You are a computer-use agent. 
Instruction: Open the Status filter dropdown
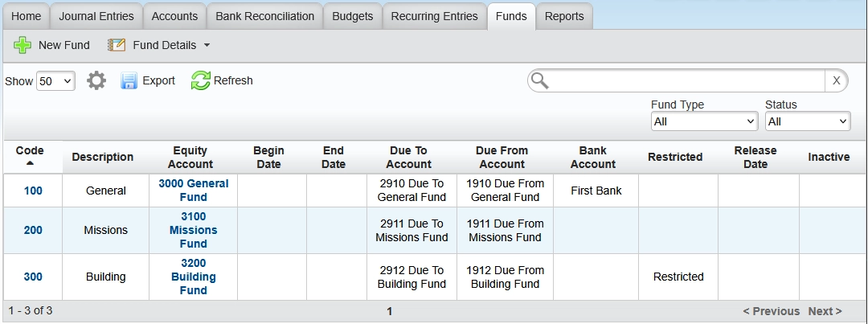pyautogui.click(x=807, y=121)
